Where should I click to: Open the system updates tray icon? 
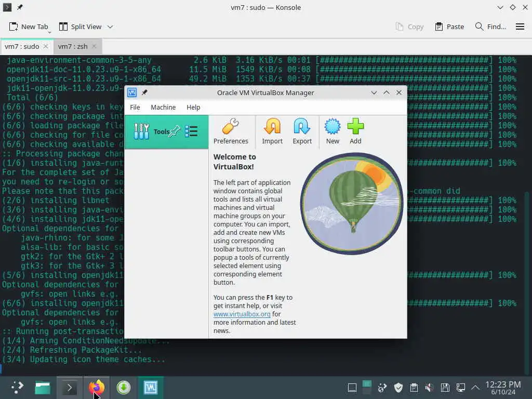point(382,388)
